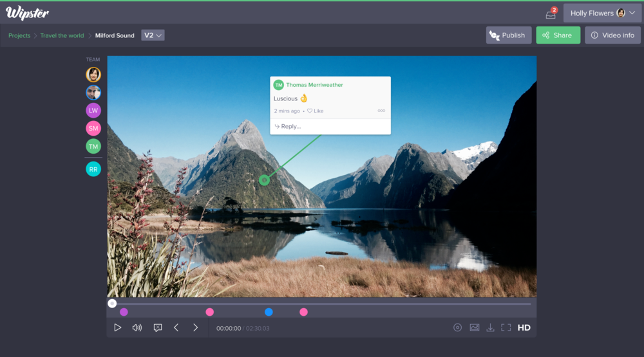
Task: Open the notifications inbox icon
Action: 551,14
